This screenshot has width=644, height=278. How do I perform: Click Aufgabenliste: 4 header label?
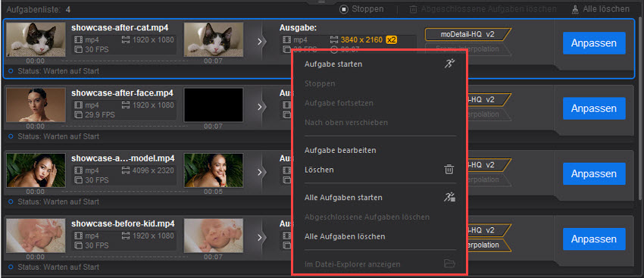(x=38, y=9)
